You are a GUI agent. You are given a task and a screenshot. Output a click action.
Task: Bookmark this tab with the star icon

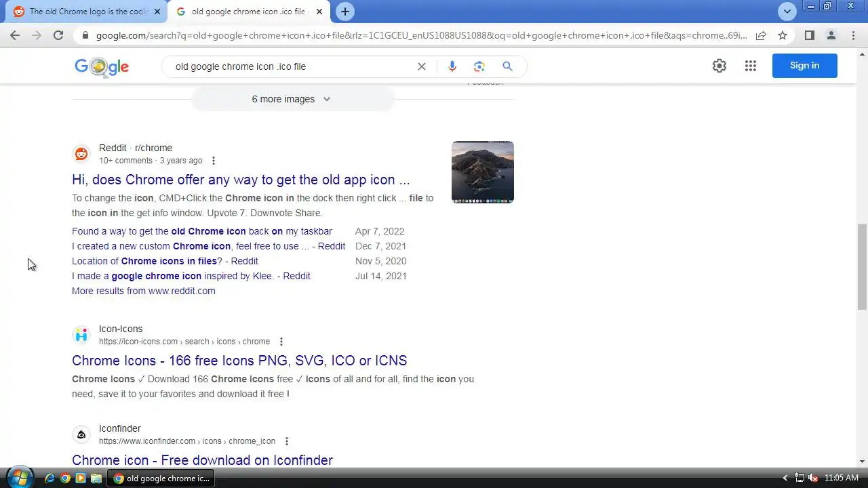[x=783, y=35]
